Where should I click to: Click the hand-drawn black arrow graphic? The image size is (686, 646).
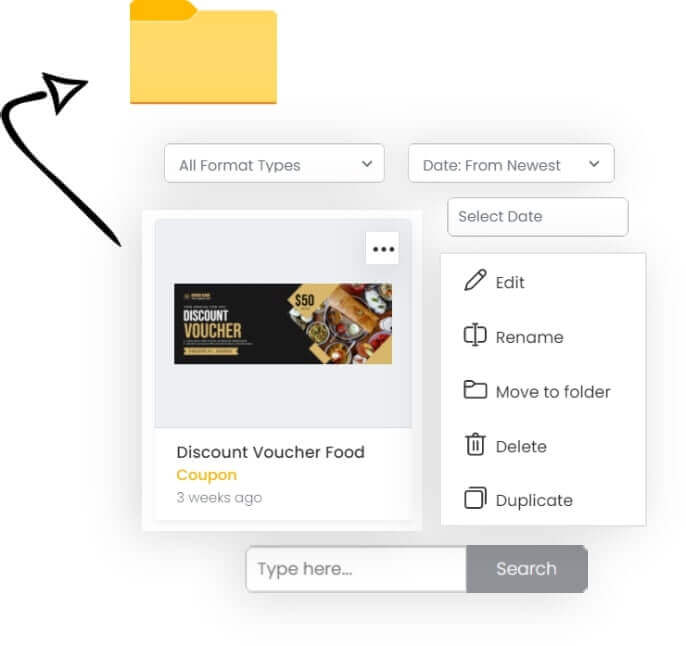[x=48, y=153]
